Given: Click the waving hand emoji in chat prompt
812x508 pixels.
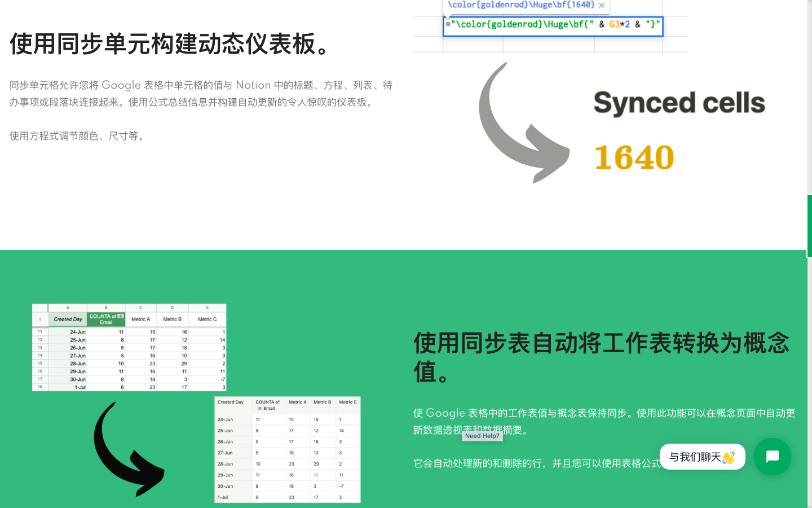Looking at the screenshot, I should click(x=729, y=457).
